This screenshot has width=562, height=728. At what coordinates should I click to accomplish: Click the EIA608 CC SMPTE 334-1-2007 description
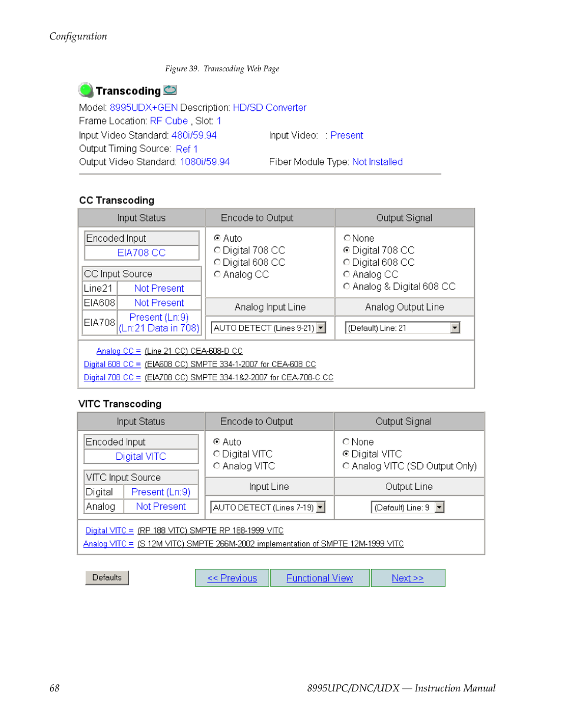coord(230,364)
